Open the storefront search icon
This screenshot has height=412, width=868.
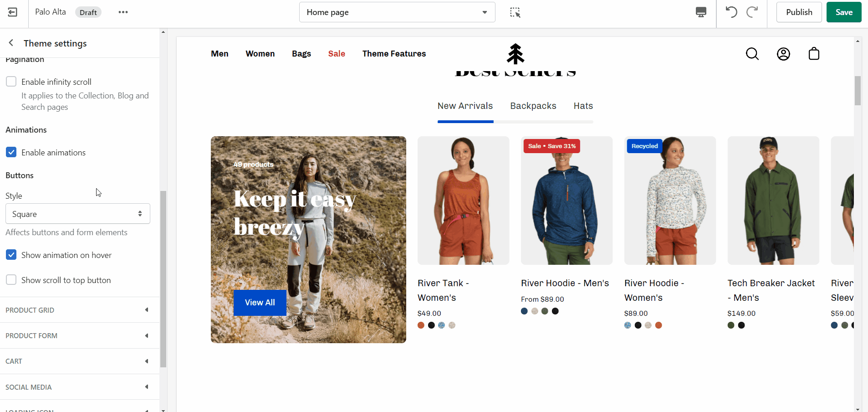click(752, 54)
